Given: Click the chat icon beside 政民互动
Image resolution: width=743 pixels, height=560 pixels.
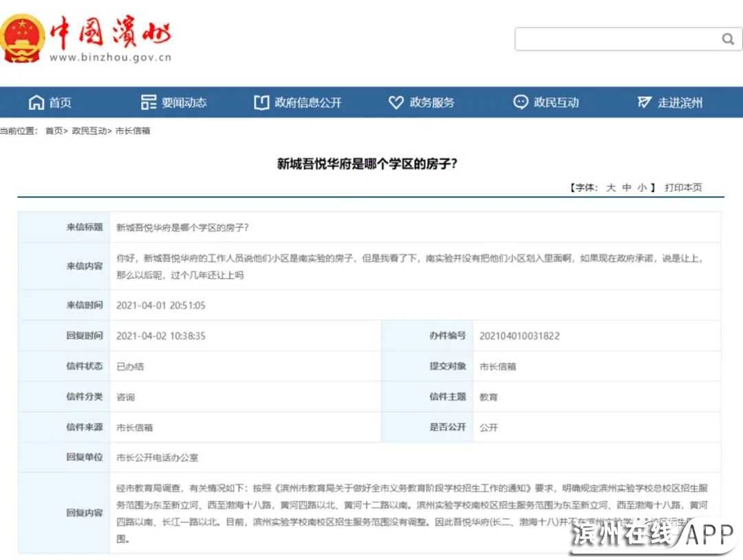Looking at the screenshot, I should pyautogui.click(x=521, y=102).
